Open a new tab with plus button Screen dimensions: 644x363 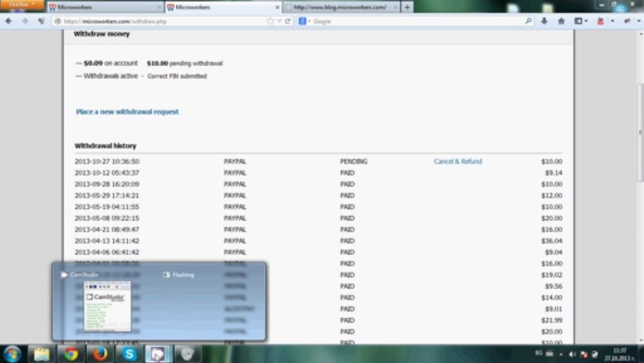[407, 7]
